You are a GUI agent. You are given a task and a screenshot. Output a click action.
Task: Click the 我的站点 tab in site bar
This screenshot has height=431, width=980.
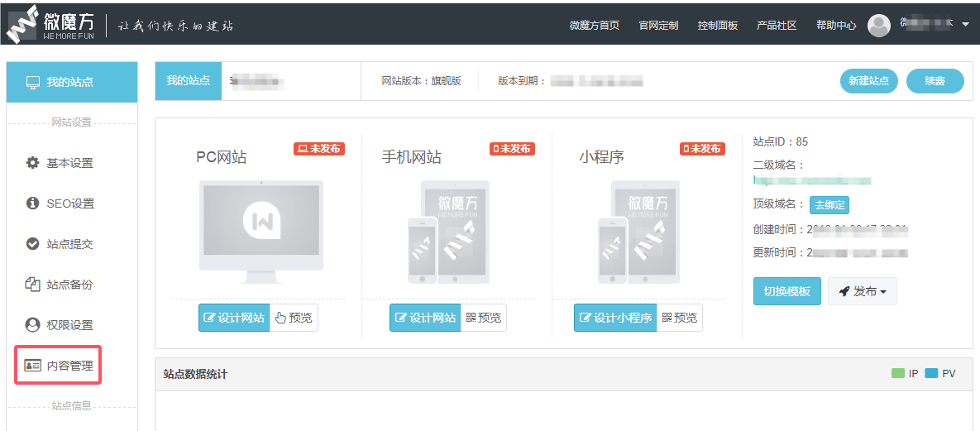click(x=188, y=81)
